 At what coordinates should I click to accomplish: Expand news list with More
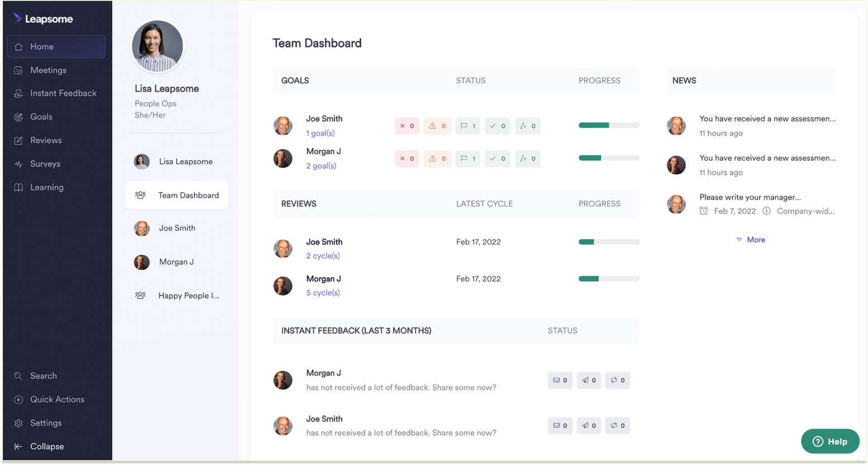(751, 240)
